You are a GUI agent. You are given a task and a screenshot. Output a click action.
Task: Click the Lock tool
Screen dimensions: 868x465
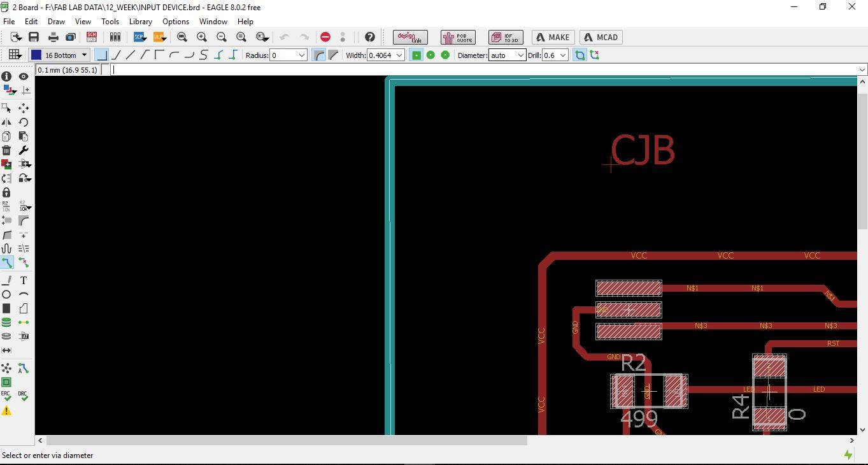6,192
